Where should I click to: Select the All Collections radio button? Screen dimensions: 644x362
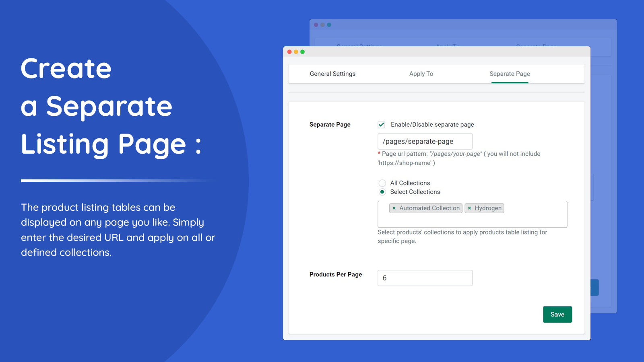pos(382,183)
